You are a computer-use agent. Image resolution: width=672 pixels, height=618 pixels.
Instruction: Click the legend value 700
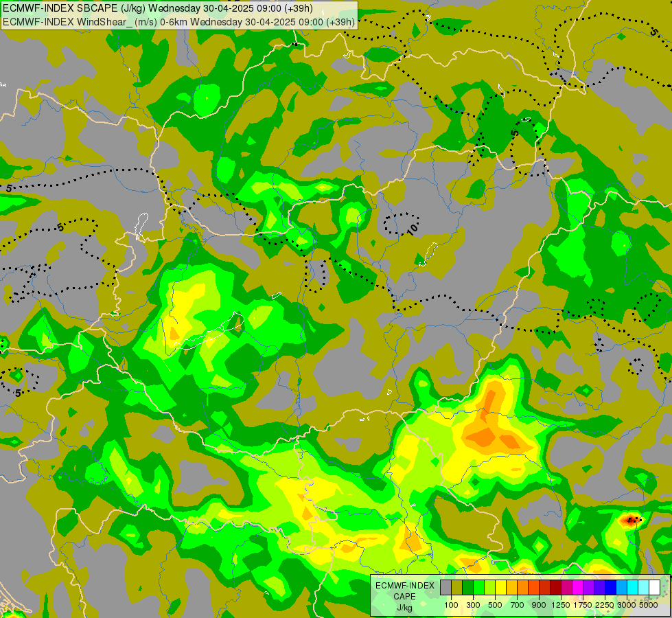518,605
